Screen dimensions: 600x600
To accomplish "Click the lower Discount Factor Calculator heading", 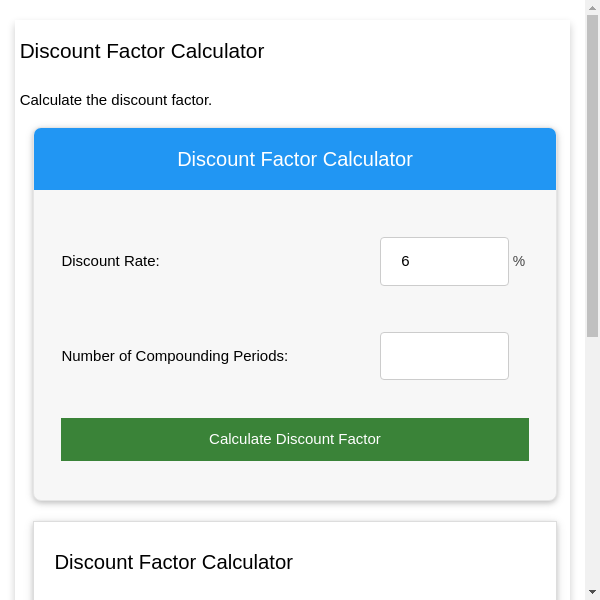I will [173, 562].
